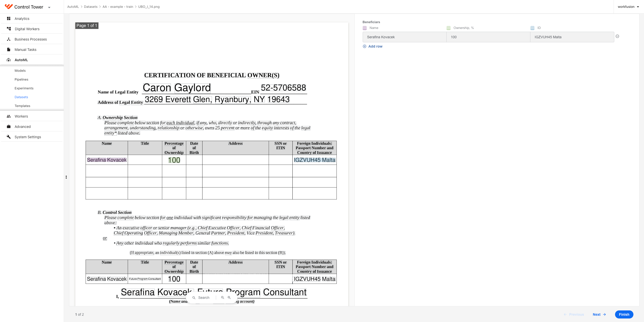Edit the IGZVUH45 Malta ID field
Viewport: 644px width, 322px height.
click(x=572, y=37)
